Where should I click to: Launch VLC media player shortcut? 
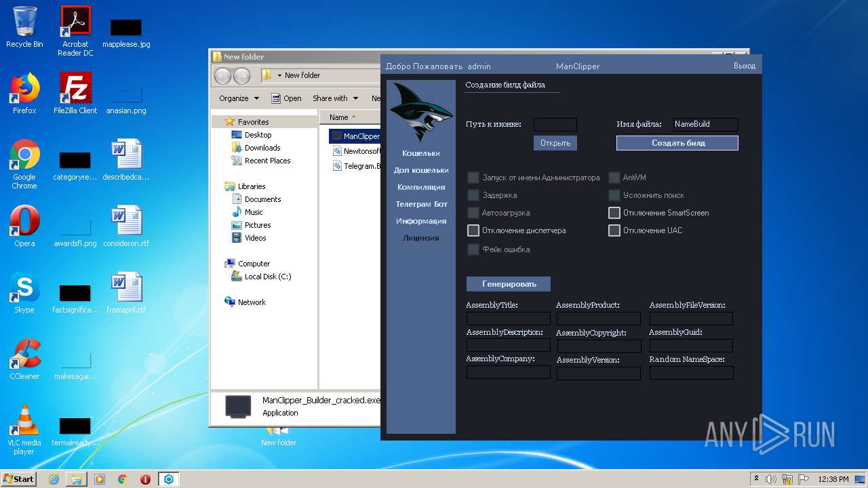click(24, 430)
